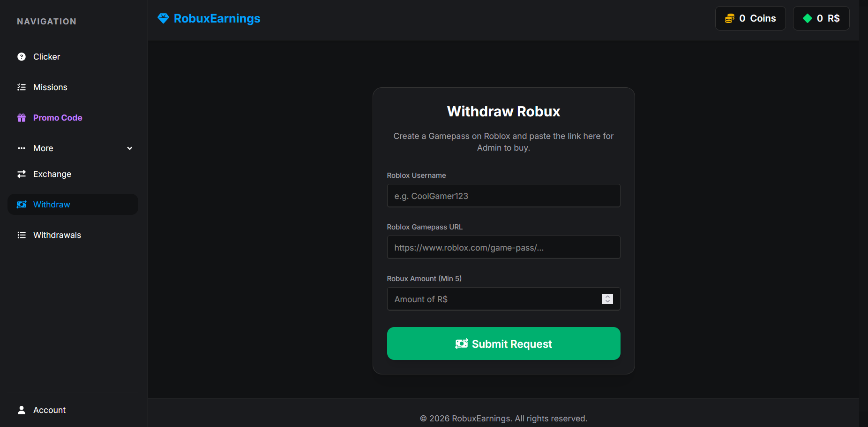Click the More ellipsis icon
Image resolution: width=868 pixels, height=427 pixels.
click(x=22, y=148)
